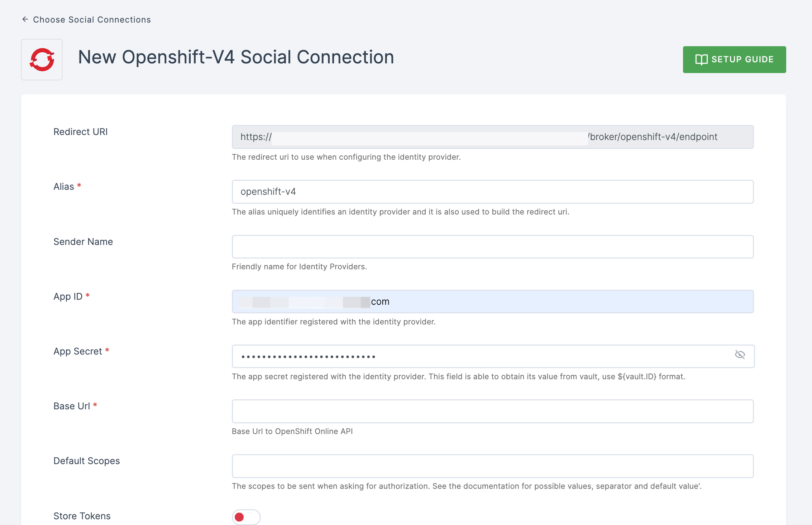Screen dimensions: 812x525
Task: Click the Redirect URI field
Action: [493, 137]
